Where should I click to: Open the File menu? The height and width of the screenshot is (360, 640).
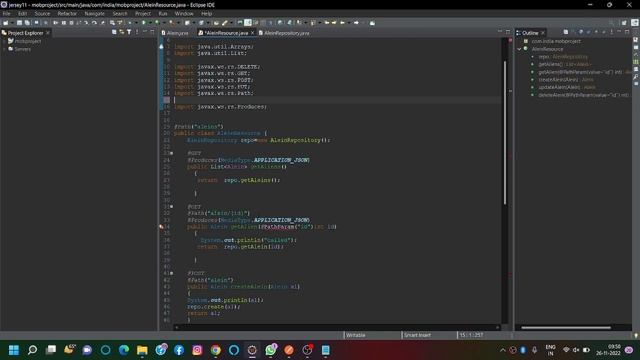click(x=7, y=13)
